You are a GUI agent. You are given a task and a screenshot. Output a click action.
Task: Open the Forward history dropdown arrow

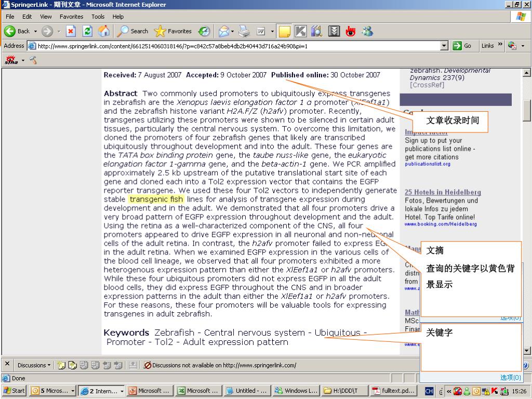(59, 31)
